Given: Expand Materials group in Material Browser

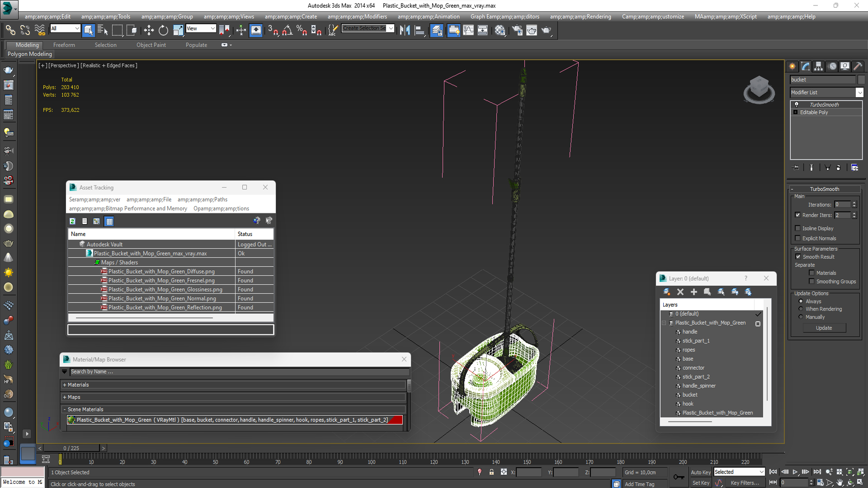Looking at the screenshot, I should 233,385.
